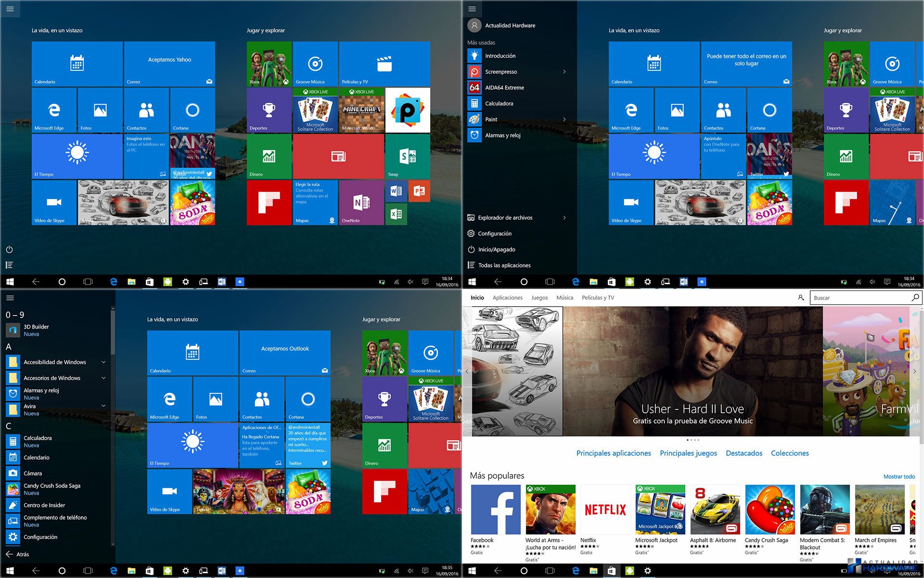Expand the Explorador de archivos jump list arrow
The image size is (924, 578).
click(565, 218)
